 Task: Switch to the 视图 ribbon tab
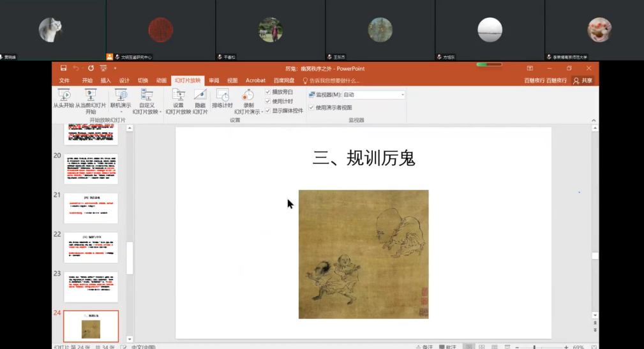232,80
